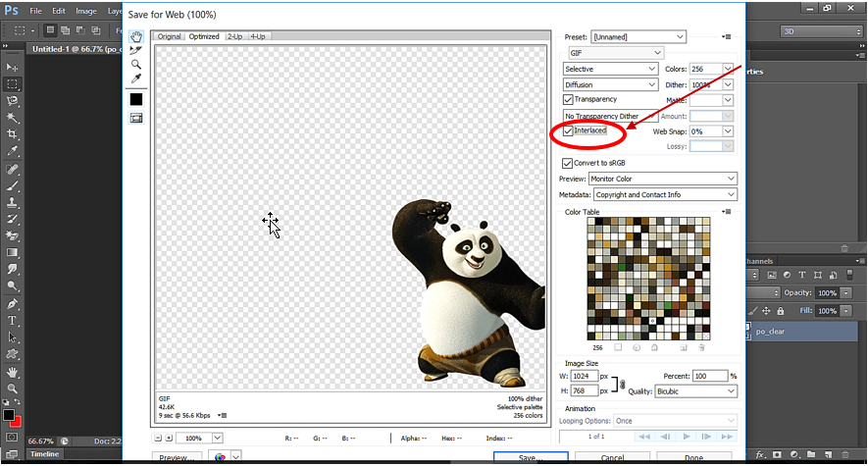Open the Selective color reduction dropdown
Screen dimensions: 868x466
pyautogui.click(x=610, y=70)
